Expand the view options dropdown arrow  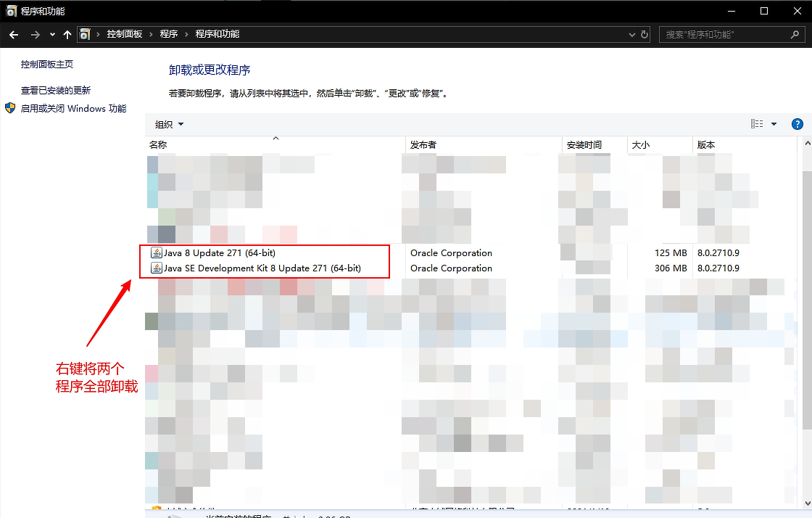[x=774, y=124]
